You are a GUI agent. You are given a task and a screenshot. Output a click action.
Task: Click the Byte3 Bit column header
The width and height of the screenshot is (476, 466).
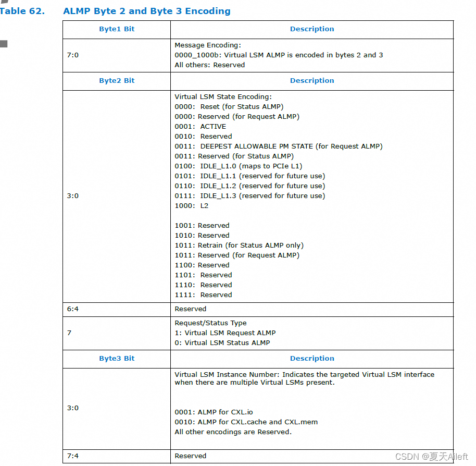pyautogui.click(x=116, y=359)
